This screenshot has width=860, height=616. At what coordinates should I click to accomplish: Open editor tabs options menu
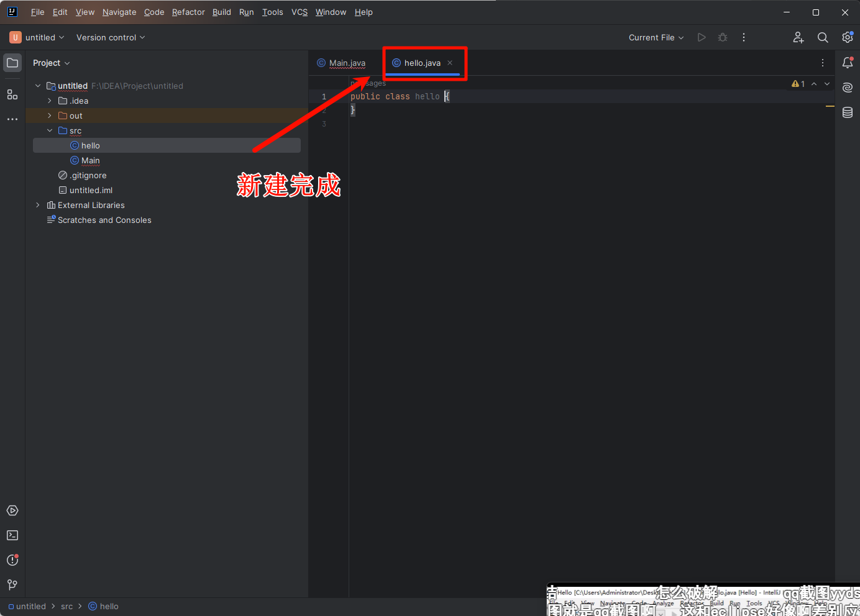[x=823, y=63]
